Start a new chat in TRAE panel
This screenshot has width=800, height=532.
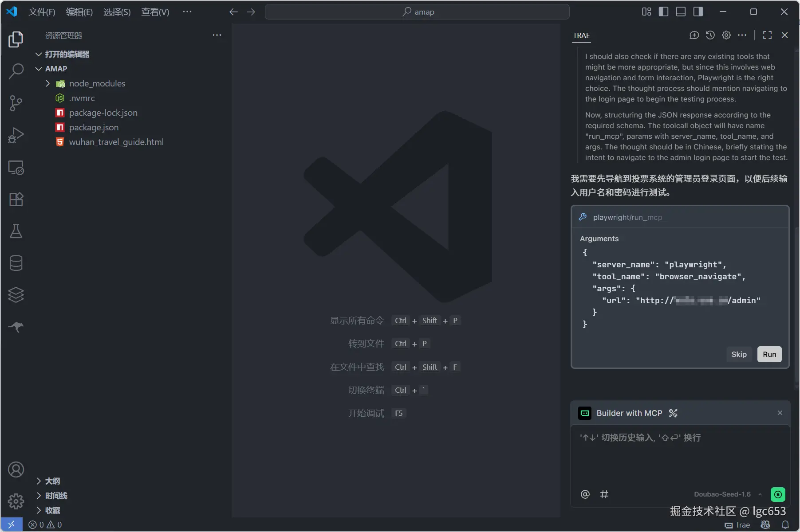(694, 35)
